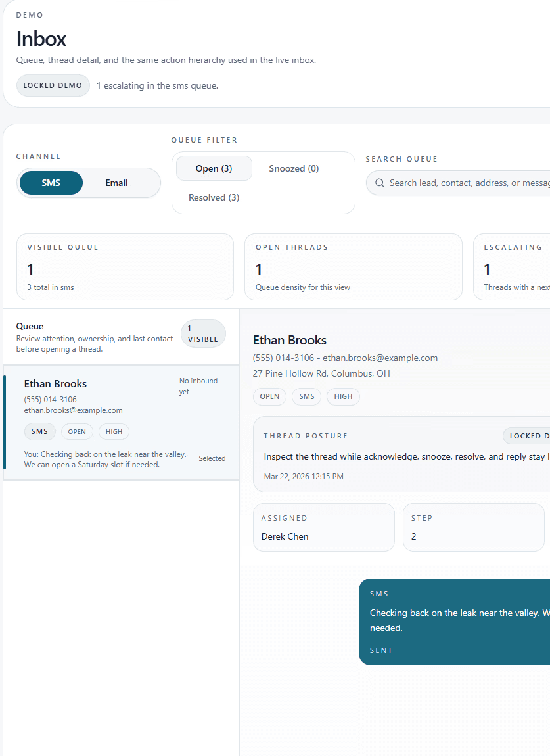The width and height of the screenshot is (550, 756).
Task: Click the '3 total in sms' text
Action: [x=51, y=287]
